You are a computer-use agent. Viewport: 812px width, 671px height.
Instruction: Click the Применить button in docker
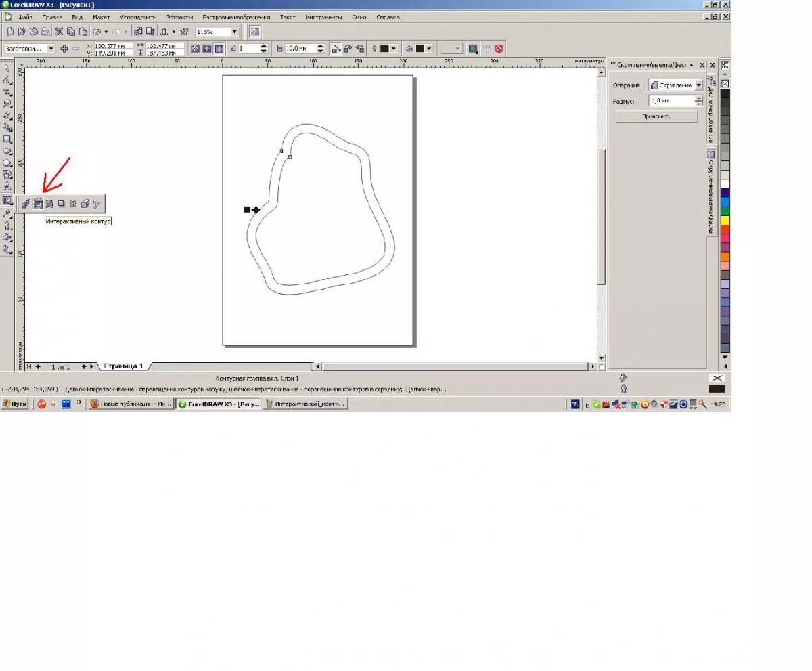[656, 116]
